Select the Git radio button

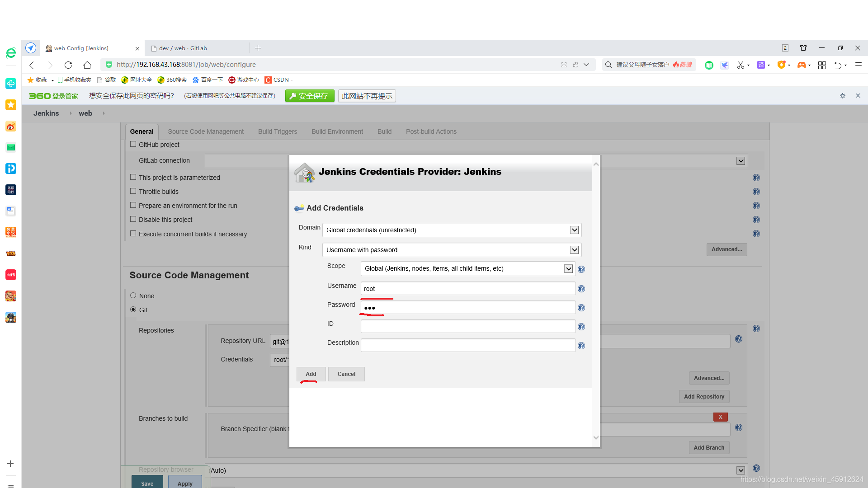click(x=133, y=309)
